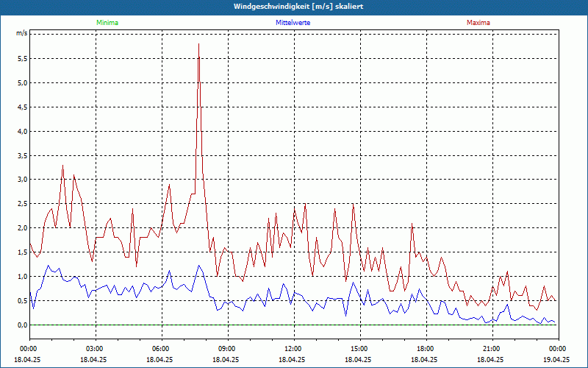Click the 5,5 y-axis value
The height and width of the screenshot is (368, 588).
(23, 59)
